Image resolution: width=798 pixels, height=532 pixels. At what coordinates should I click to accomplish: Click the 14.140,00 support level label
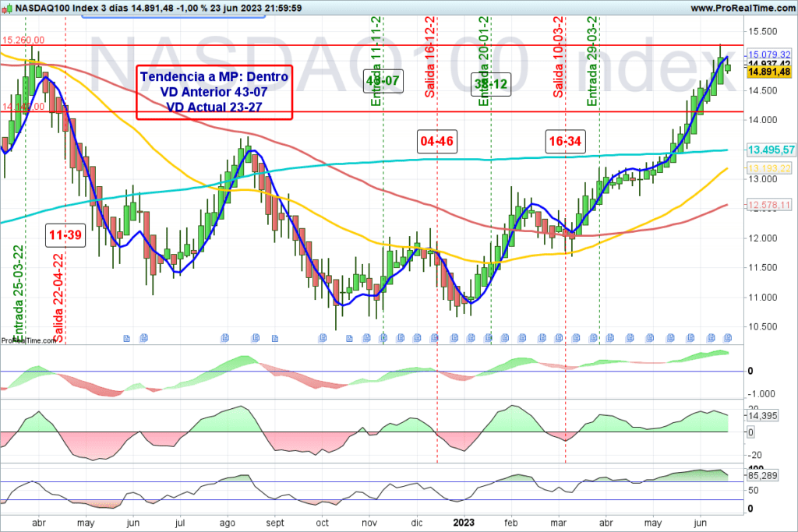[x=23, y=107]
